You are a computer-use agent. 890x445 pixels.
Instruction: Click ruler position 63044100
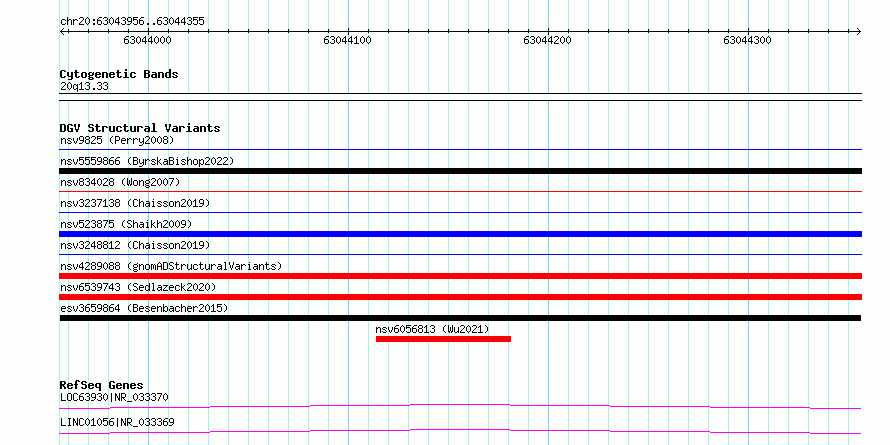point(347,40)
